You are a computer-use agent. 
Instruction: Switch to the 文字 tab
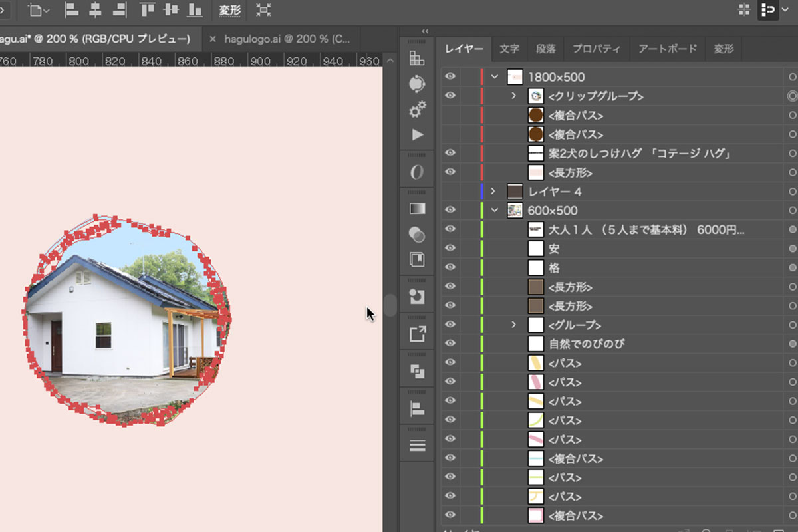[x=509, y=49]
